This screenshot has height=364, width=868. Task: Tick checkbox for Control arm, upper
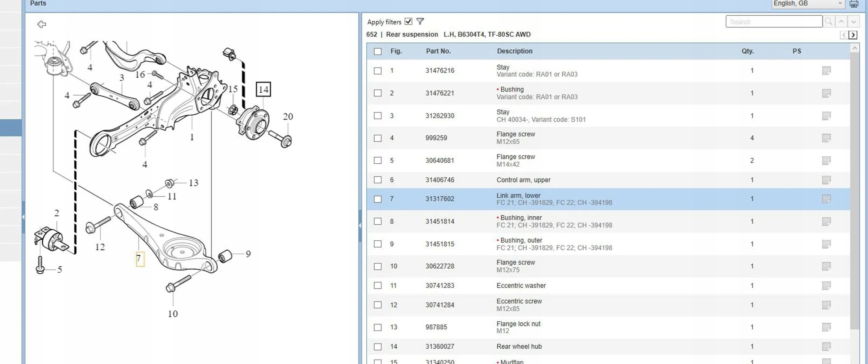pyautogui.click(x=378, y=180)
